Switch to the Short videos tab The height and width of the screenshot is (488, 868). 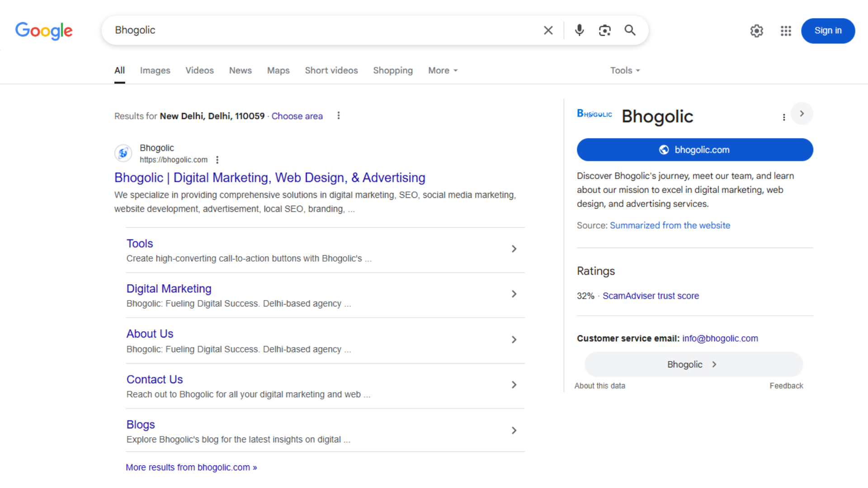click(x=331, y=70)
